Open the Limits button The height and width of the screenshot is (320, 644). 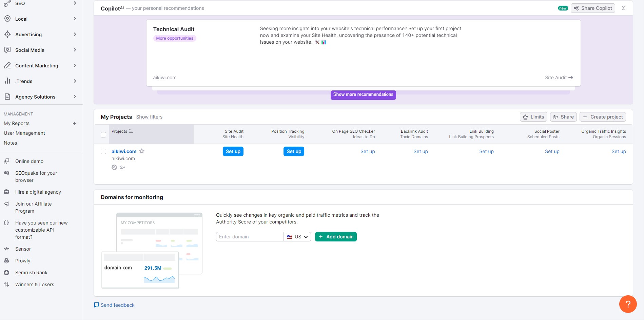click(533, 117)
